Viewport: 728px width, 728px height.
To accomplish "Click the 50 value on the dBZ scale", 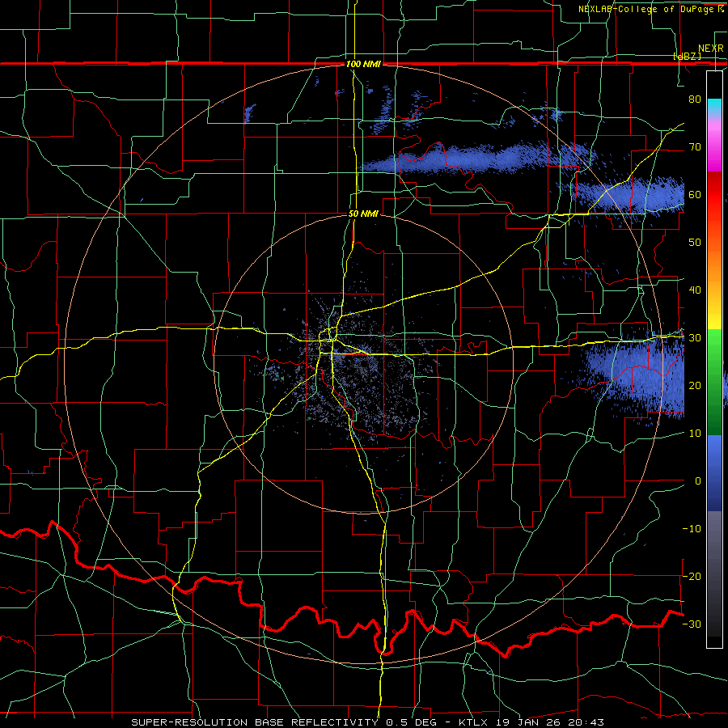I will click(695, 243).
